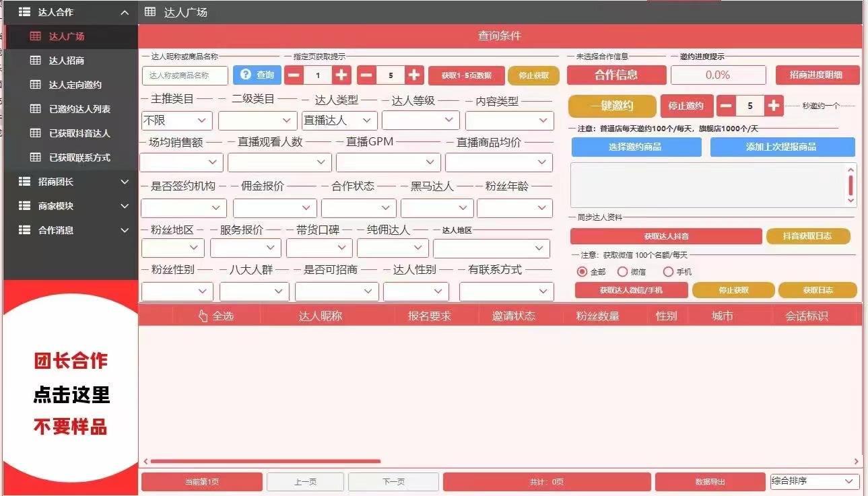Click the horizontal scrollbar under the results table

click(265, 462)
